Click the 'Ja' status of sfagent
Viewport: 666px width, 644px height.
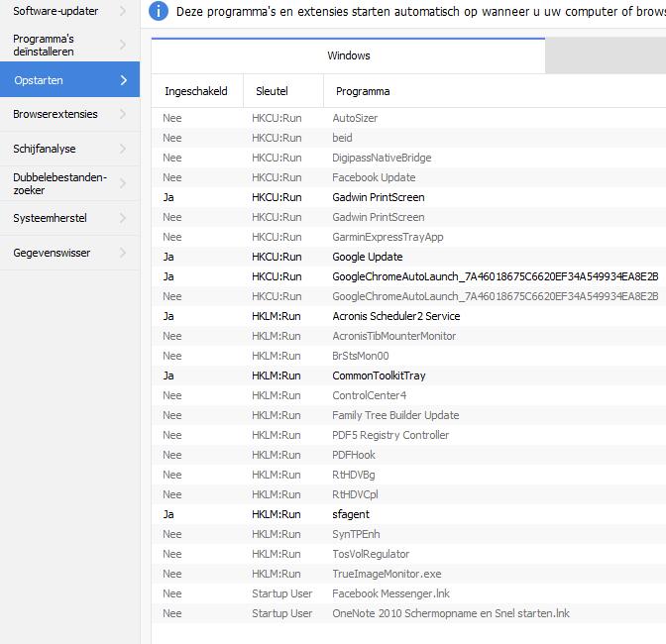pyautogui.click(x=168, y=514)
